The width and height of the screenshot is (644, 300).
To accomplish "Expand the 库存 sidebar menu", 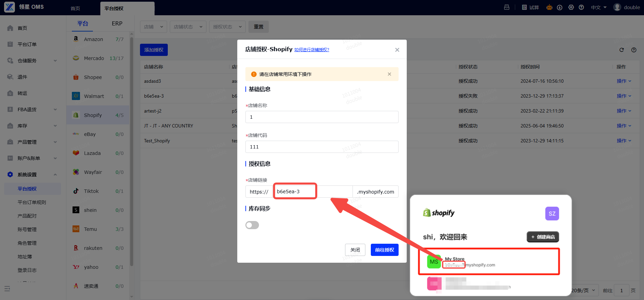I will 32,126.
